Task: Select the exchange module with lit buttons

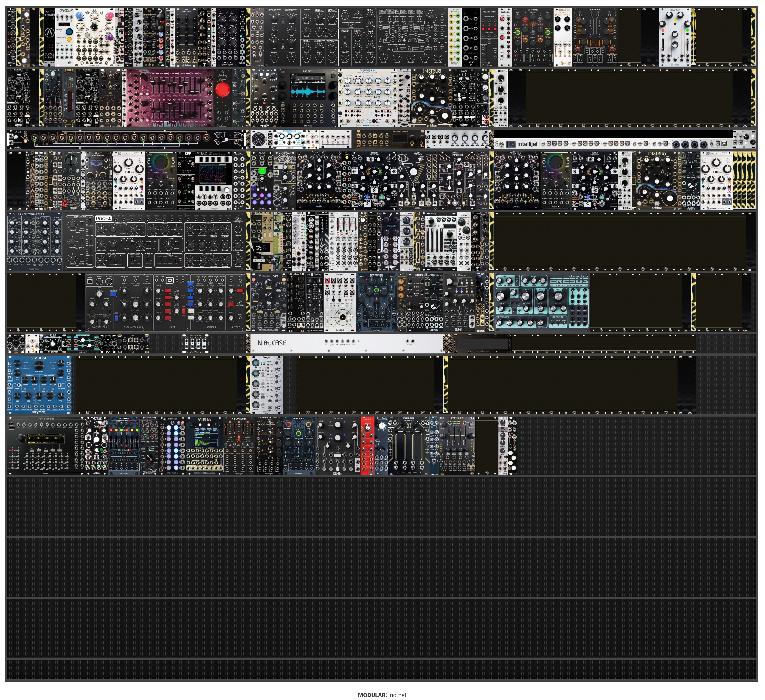Action: click(173, 446)
